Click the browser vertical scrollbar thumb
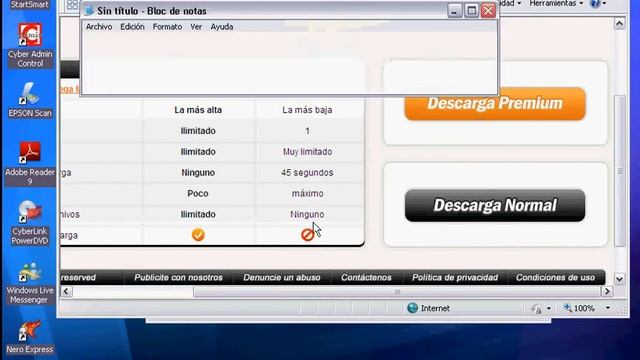 620,171
